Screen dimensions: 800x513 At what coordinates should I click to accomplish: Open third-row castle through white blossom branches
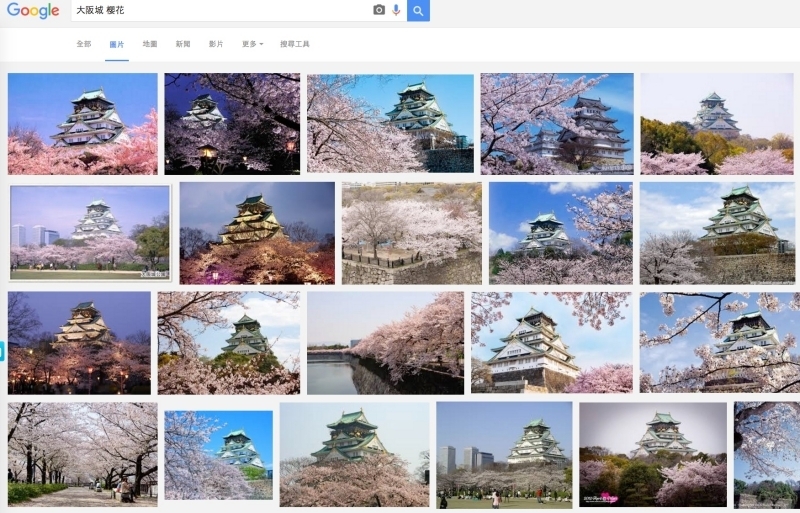pos(720,343)
